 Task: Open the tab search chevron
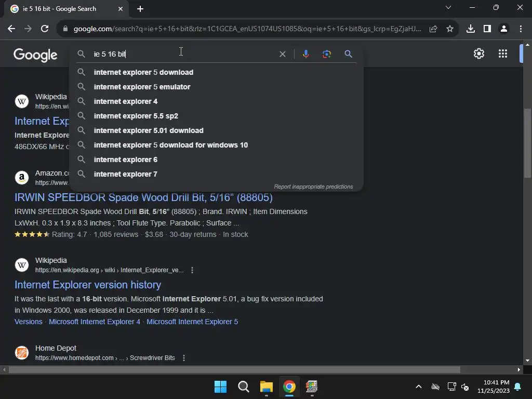click(x=448, y=7)
